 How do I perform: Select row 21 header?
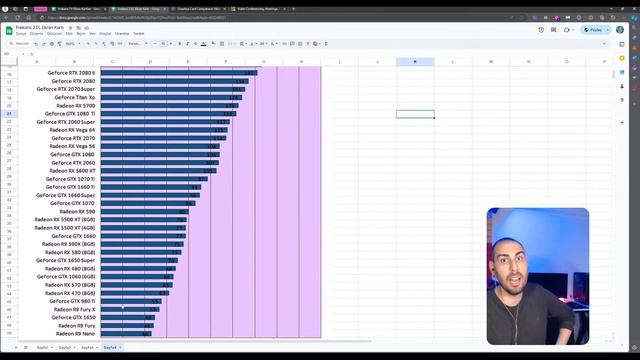pyautogui.click(x=9, y=113)
